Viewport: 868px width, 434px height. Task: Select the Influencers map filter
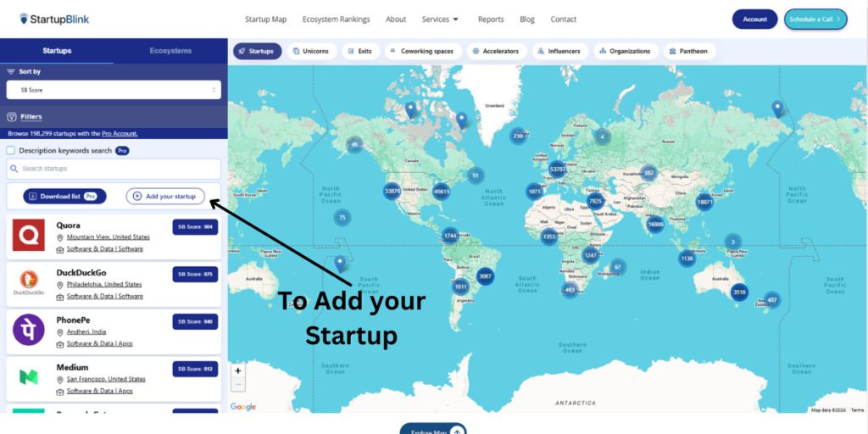(x=560, y=51)
